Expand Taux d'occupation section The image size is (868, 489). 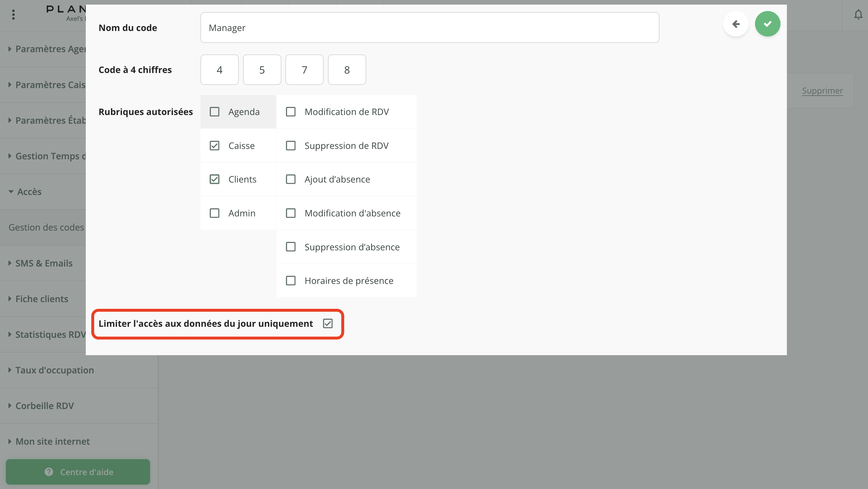point(54,370)
